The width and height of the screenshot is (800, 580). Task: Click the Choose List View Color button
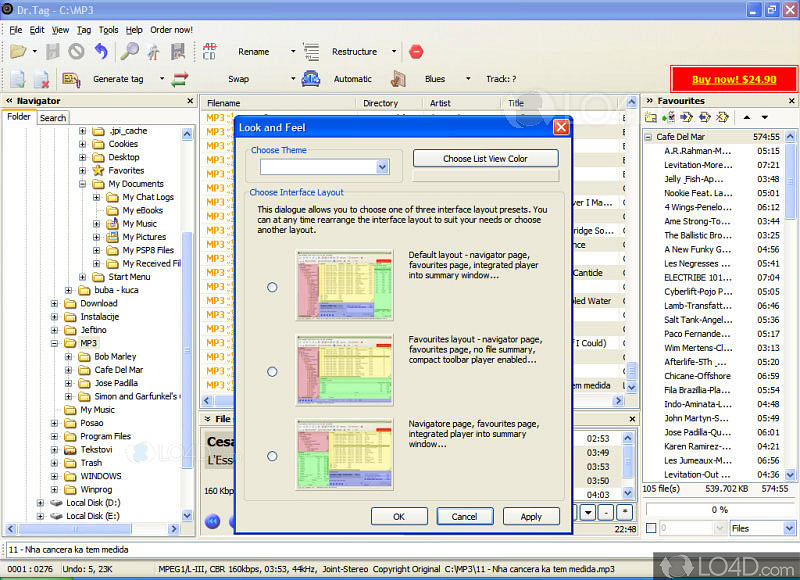(486, 158)
